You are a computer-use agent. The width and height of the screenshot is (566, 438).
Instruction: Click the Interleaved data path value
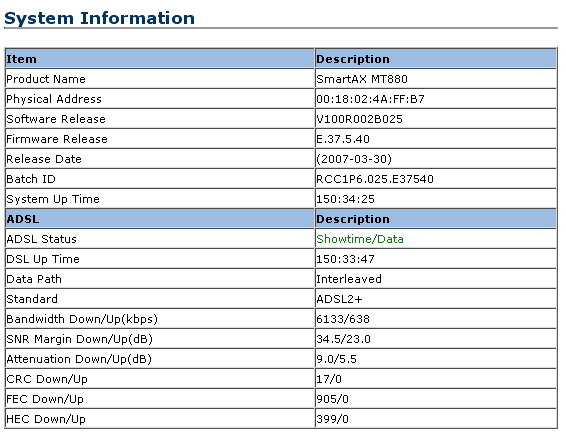click(x=349, y=279)
